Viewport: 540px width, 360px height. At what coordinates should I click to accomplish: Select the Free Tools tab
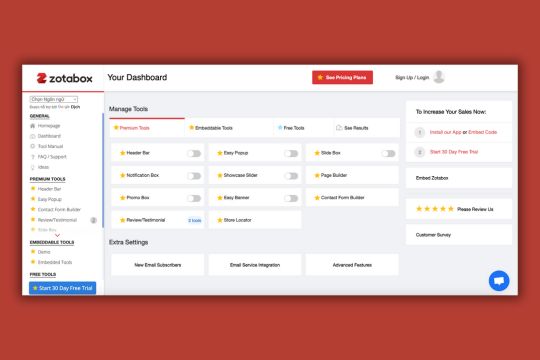pyautogui.click(x=303, y=128)
